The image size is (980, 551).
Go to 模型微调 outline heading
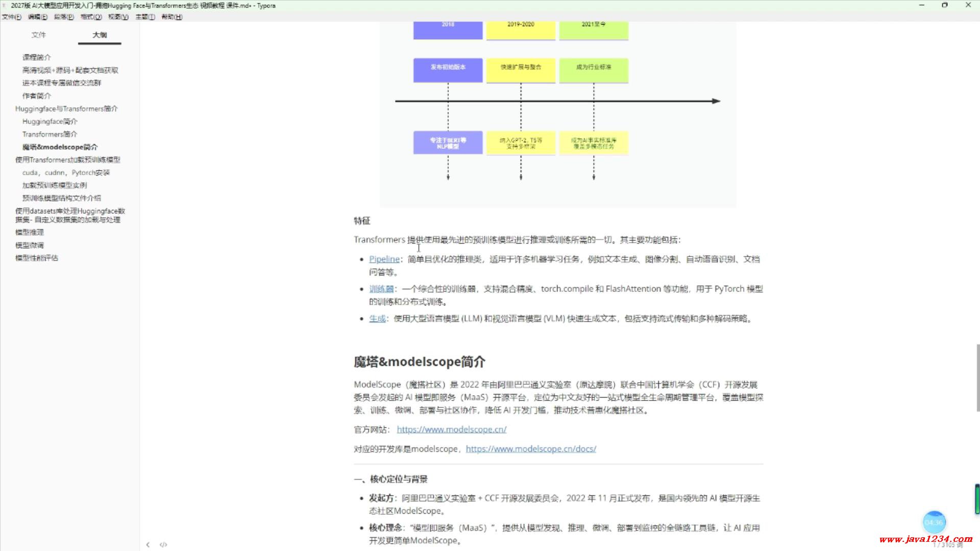pos(30,245)
